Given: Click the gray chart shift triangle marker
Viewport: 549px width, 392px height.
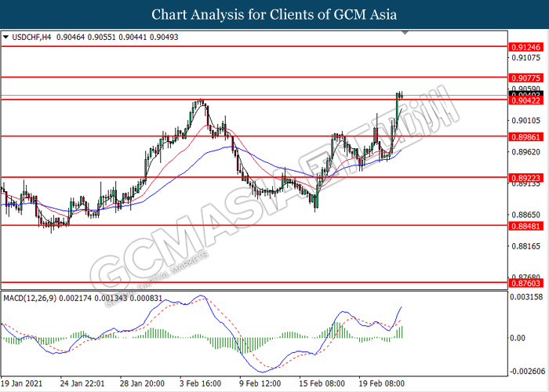Looking at the screenshot, I should [405, 34].
